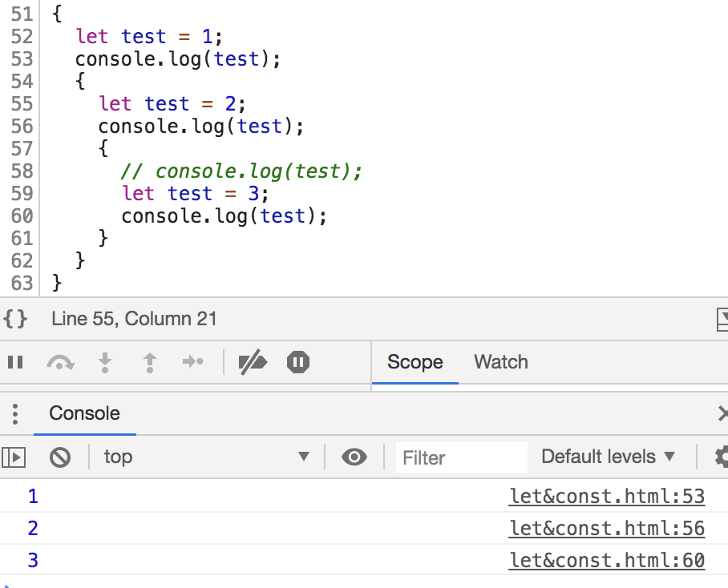
Task: Click line number 55 in the gutter
Action: (x=22, y=104)
